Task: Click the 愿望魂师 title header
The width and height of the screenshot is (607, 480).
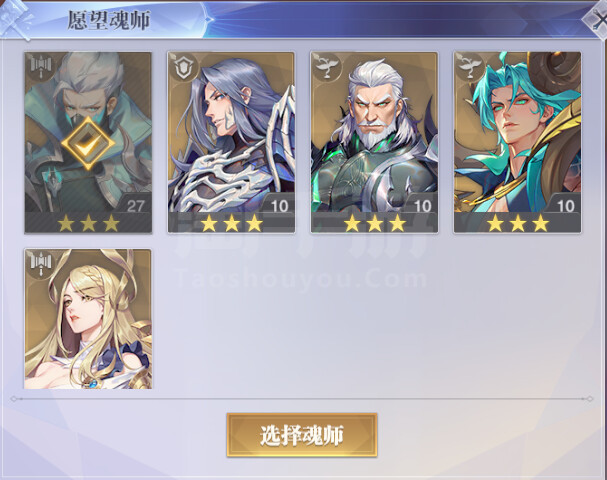Action: coord(109,20)
